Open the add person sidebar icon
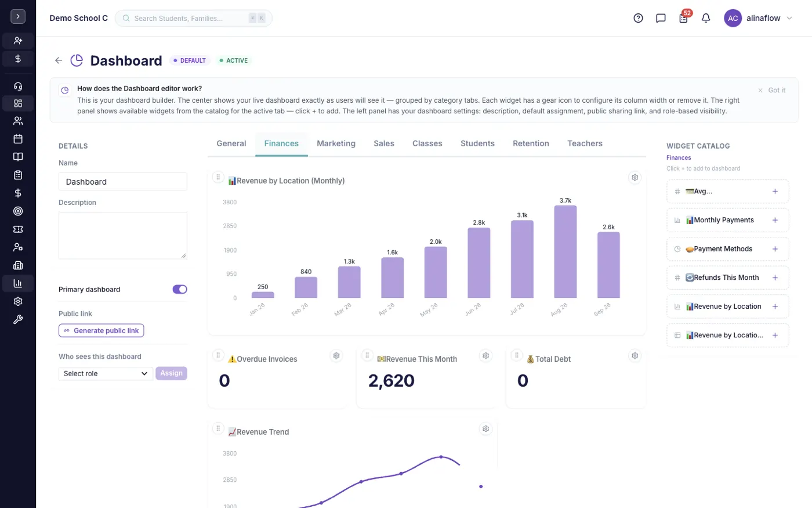Image resolution: width=812 pixels, height=508 pixels. (x=18, y=41)
